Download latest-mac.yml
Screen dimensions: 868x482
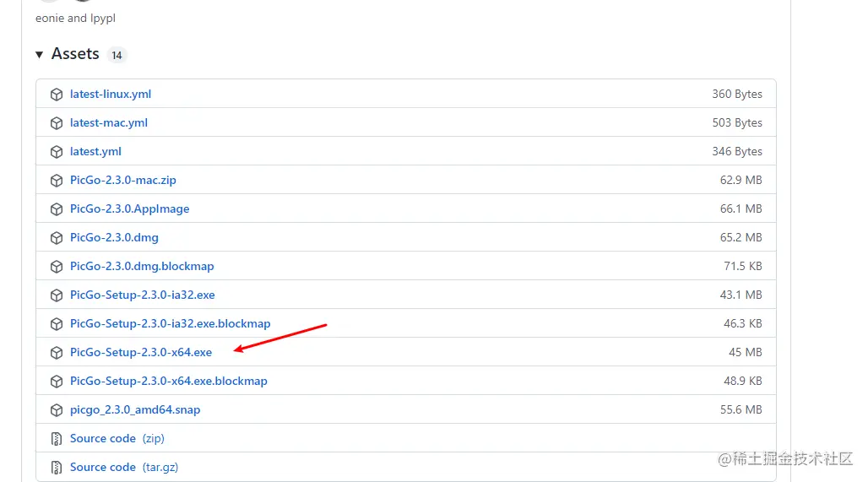108,123
